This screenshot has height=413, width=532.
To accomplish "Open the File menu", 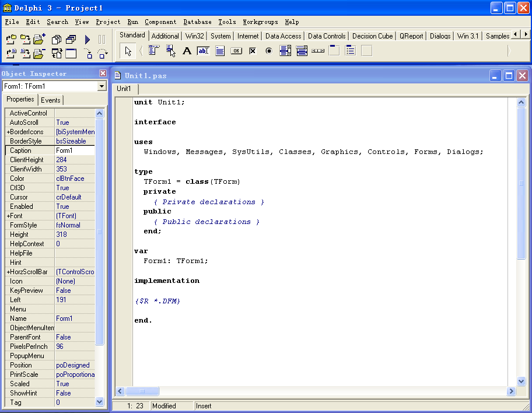I will 12,22.
